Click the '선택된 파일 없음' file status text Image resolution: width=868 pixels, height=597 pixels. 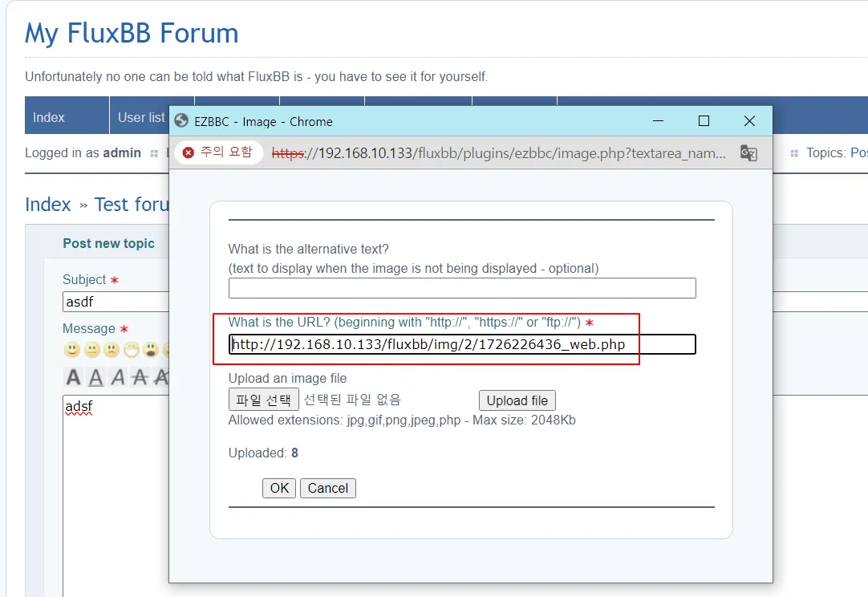(352, 400)
